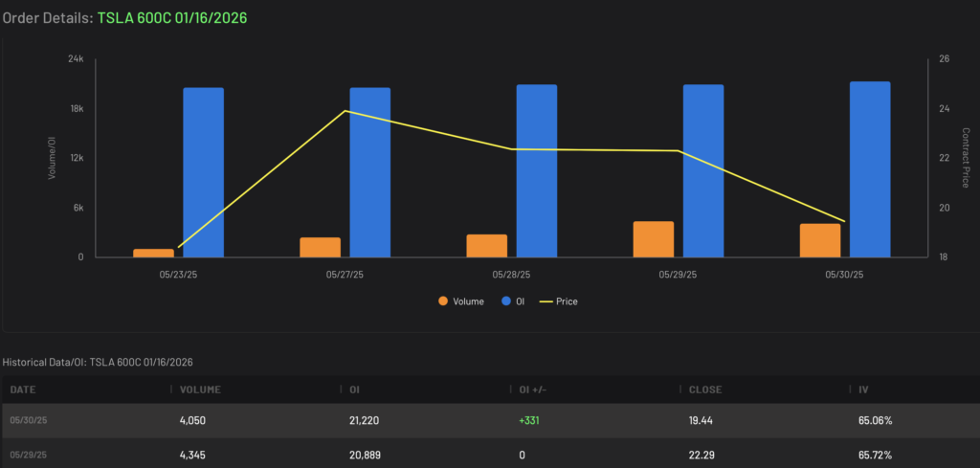Click the +331 OI change value

click(x=528, y=420)
